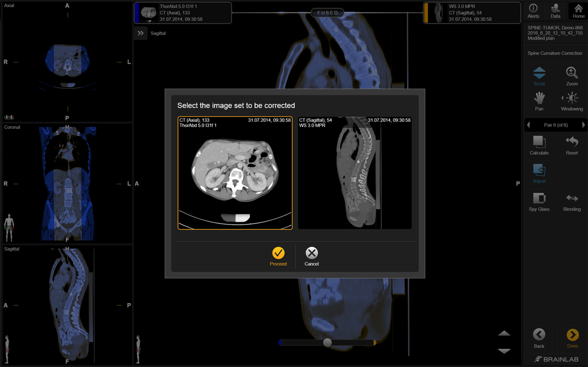Screen dimensions: 588x367
Task: Go to the Home screen
Action: pos(578,11)
